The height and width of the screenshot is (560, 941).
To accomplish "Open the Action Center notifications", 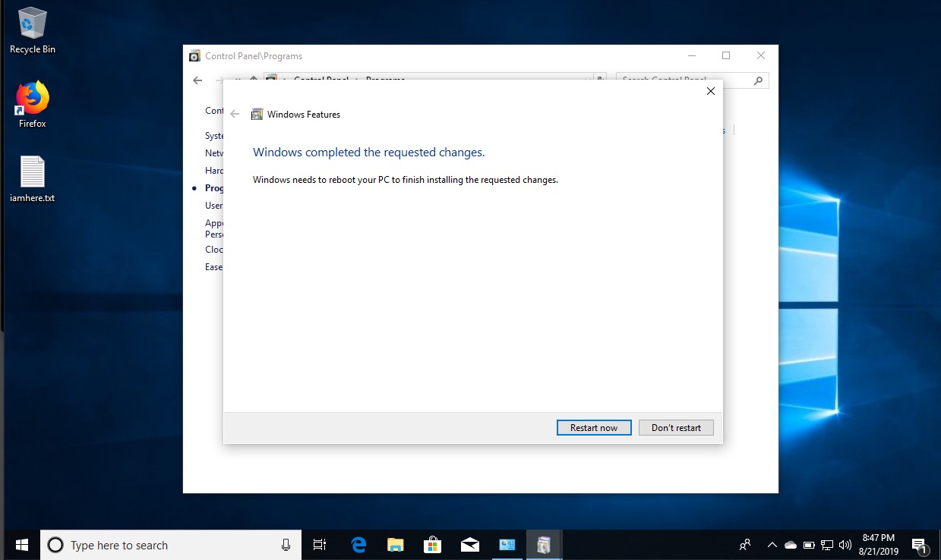I will (919, 545).
